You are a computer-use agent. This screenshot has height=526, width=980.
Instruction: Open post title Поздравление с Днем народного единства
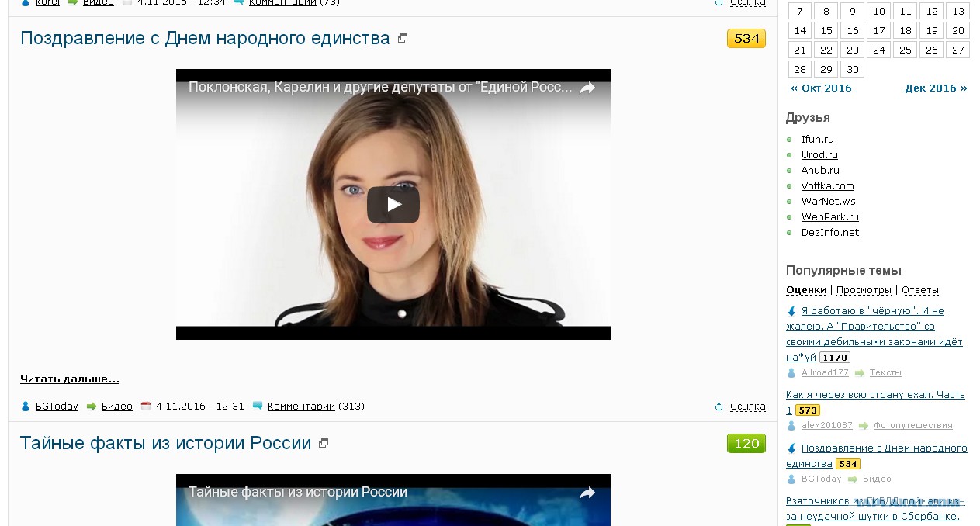point(205,38)
